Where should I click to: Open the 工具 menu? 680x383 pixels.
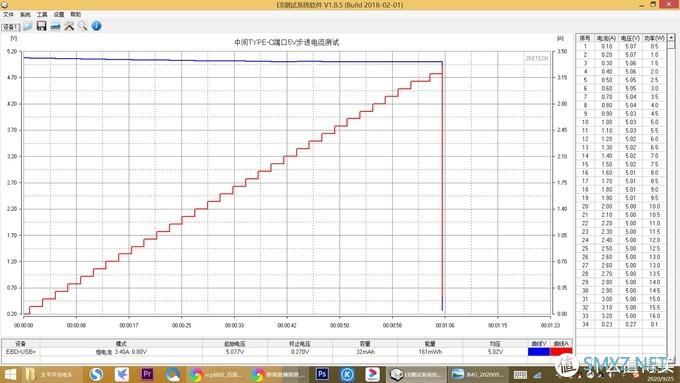tap(42, 14)
